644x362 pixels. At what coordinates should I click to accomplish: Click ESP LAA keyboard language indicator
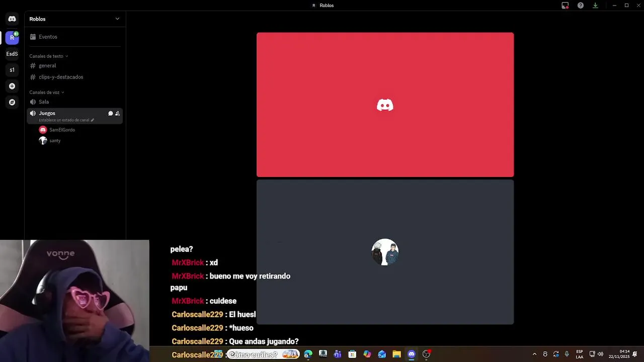click(x=580, y=354)
